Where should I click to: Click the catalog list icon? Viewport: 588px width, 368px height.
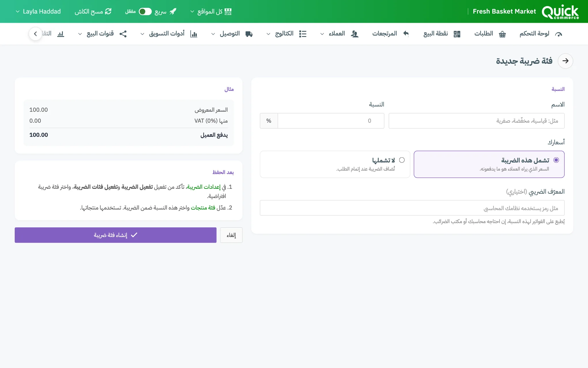click(303, 34)
